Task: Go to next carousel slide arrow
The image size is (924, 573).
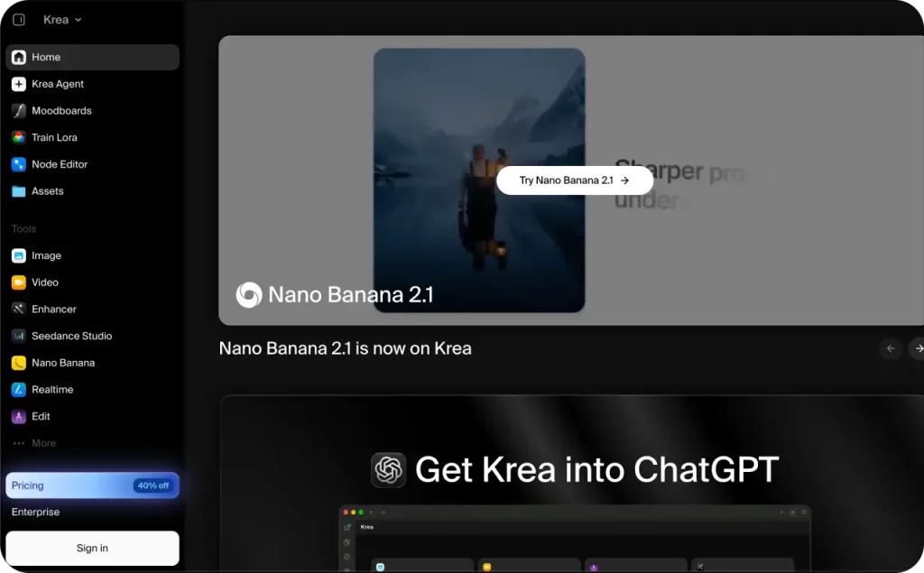Action: pos(917,348)
